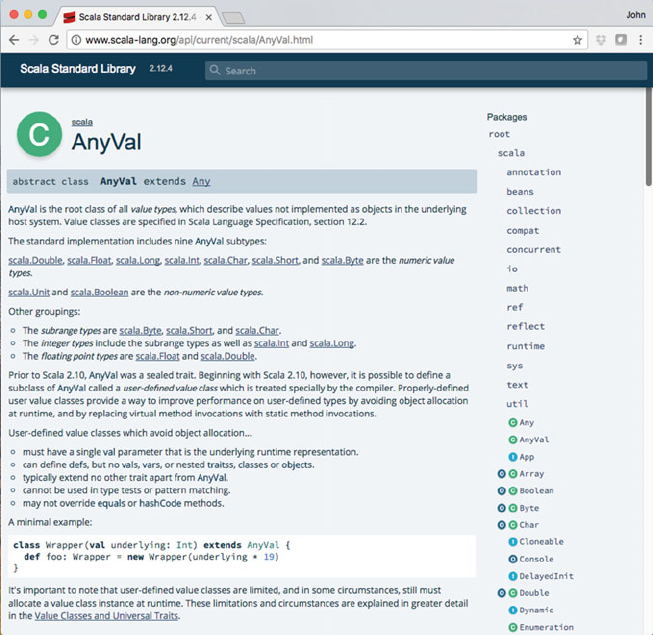This screenshot has width=653, height=635.
Task: Open the compat package
Action: 523,230
